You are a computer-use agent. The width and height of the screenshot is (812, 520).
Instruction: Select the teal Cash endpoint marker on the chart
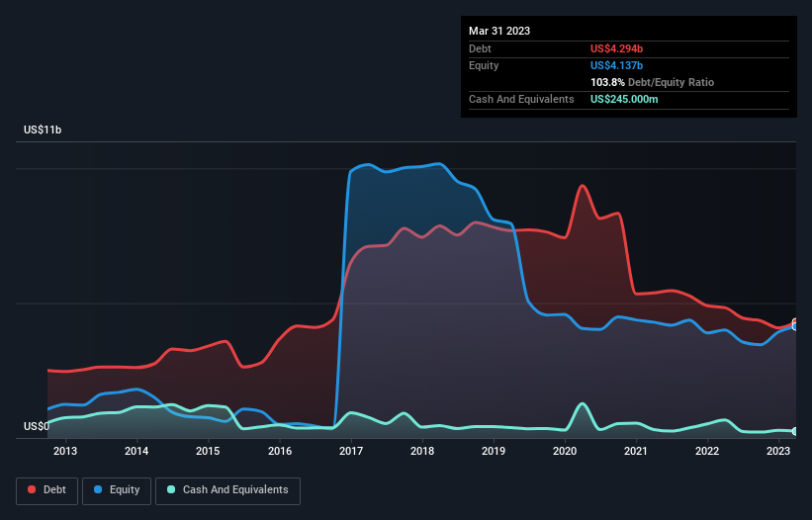(795, 431)
